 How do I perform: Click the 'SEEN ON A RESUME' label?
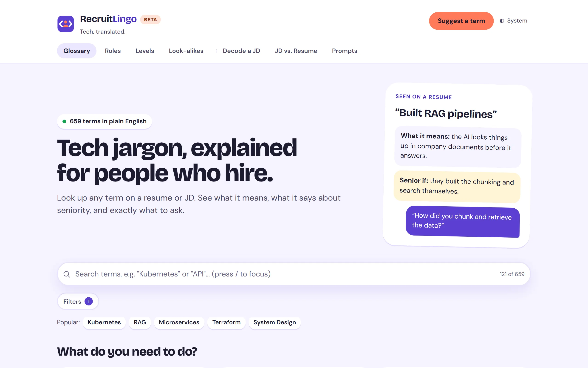point(424,97)
